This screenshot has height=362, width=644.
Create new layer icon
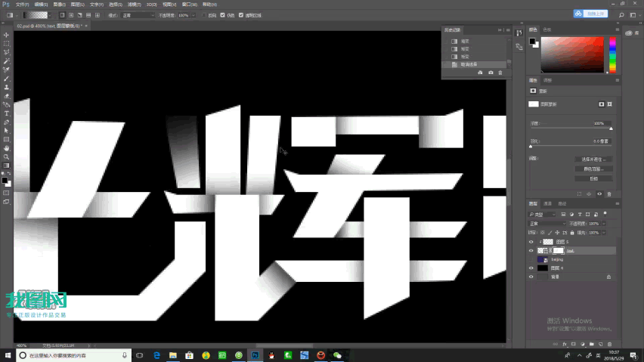(x=600, y=345)
